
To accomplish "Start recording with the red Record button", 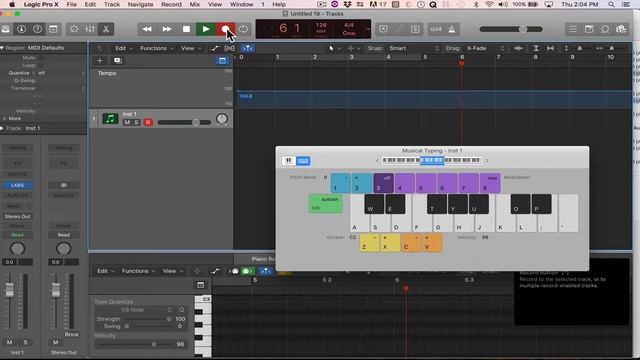I will 225,29.
